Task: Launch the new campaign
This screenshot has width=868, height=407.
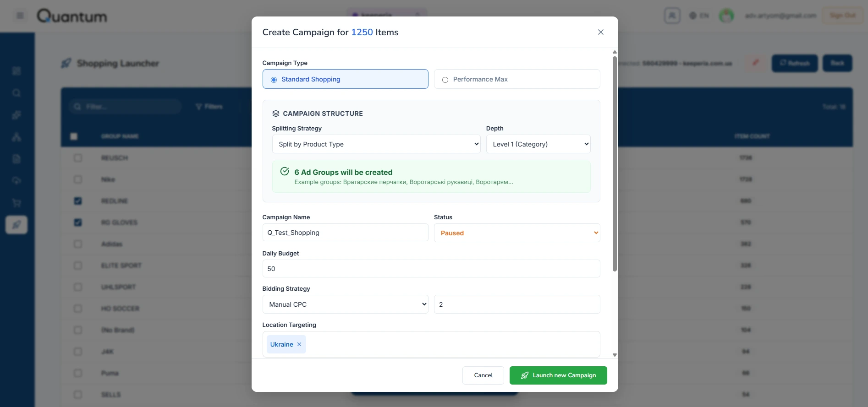Action: click(x=558, y=375)
